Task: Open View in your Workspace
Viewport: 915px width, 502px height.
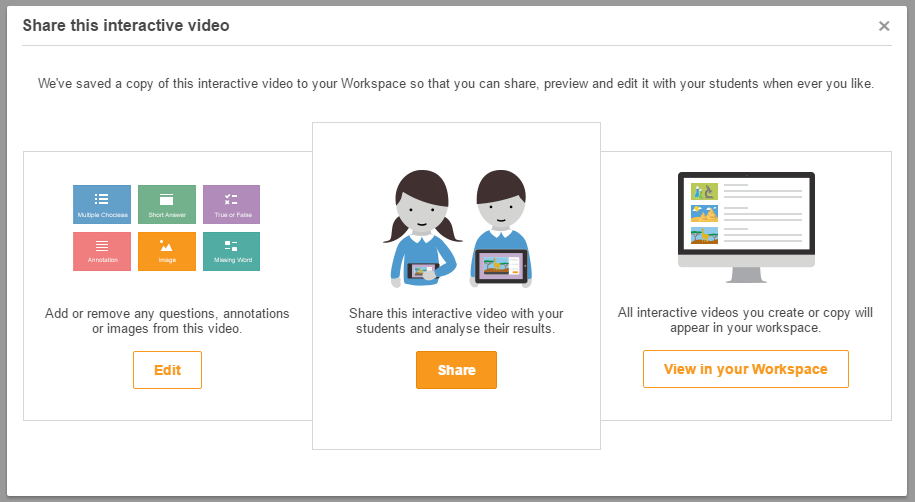Action: pos(746,369)
